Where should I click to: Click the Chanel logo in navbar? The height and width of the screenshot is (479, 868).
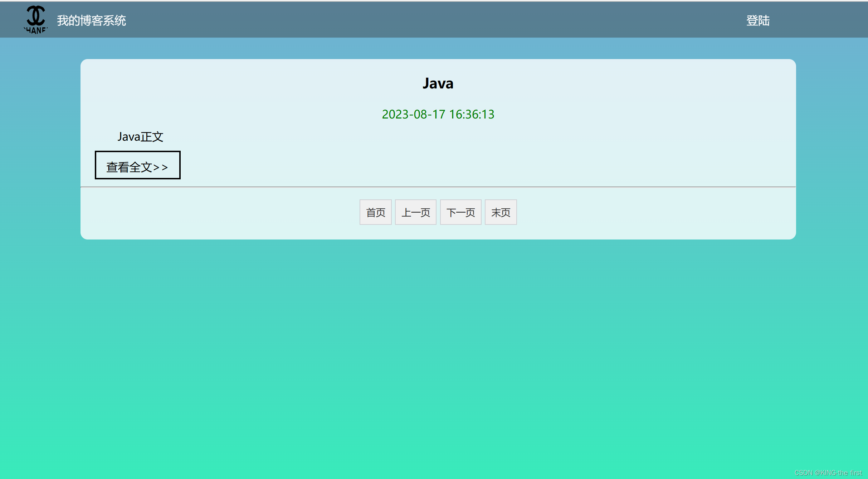click(36, 16)
